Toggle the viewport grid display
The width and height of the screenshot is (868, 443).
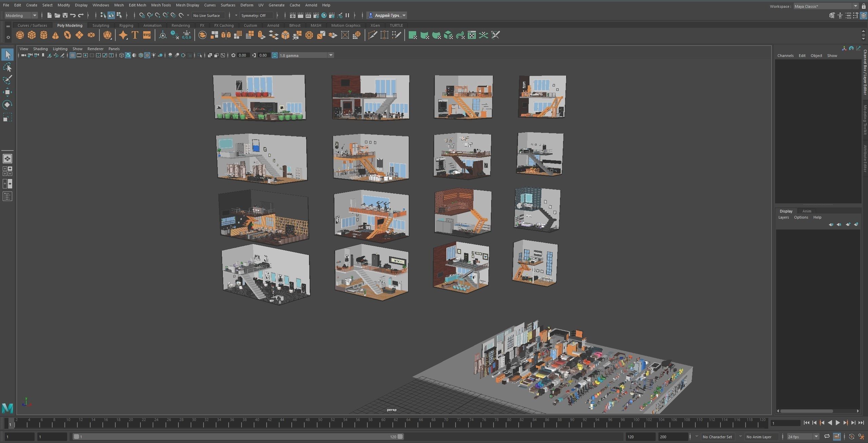click(72, 55)
